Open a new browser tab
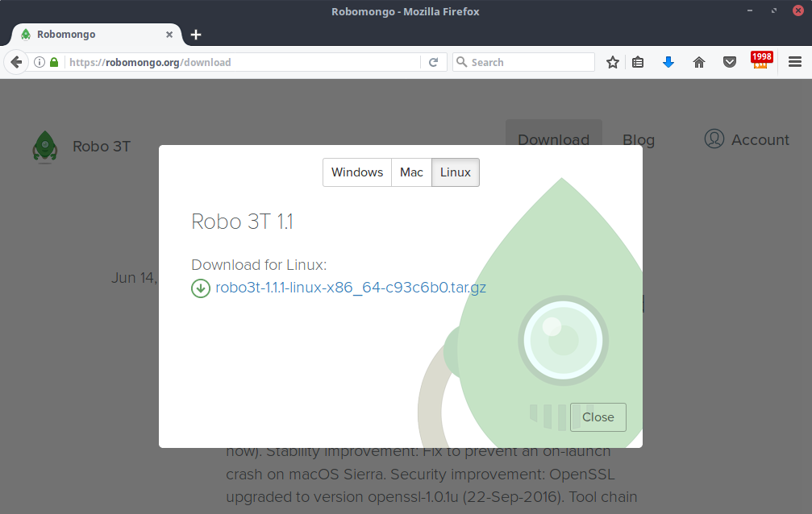This screenshot has height=514, width=812. pyautogui.click(x=196, y=35)
